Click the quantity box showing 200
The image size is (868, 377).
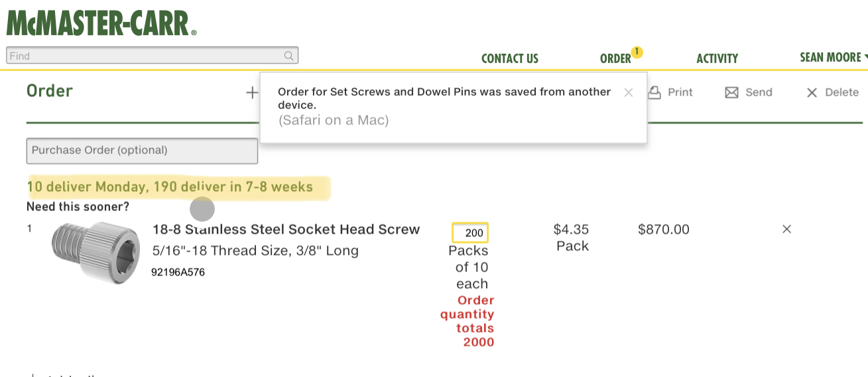pos(470,233)
